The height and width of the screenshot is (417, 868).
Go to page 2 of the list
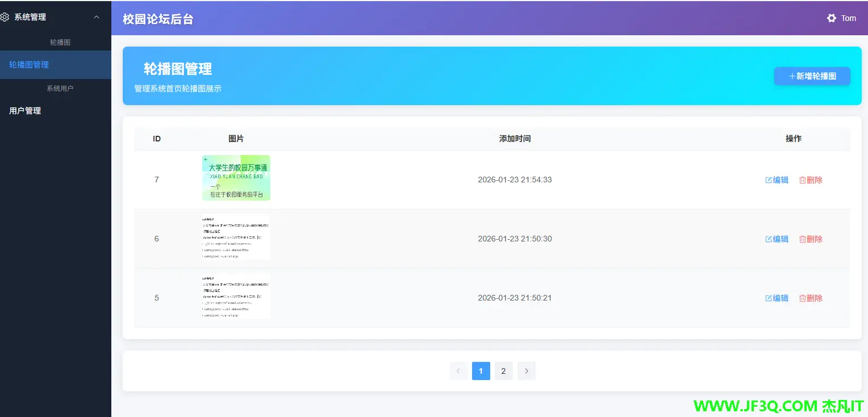[503, 371]
